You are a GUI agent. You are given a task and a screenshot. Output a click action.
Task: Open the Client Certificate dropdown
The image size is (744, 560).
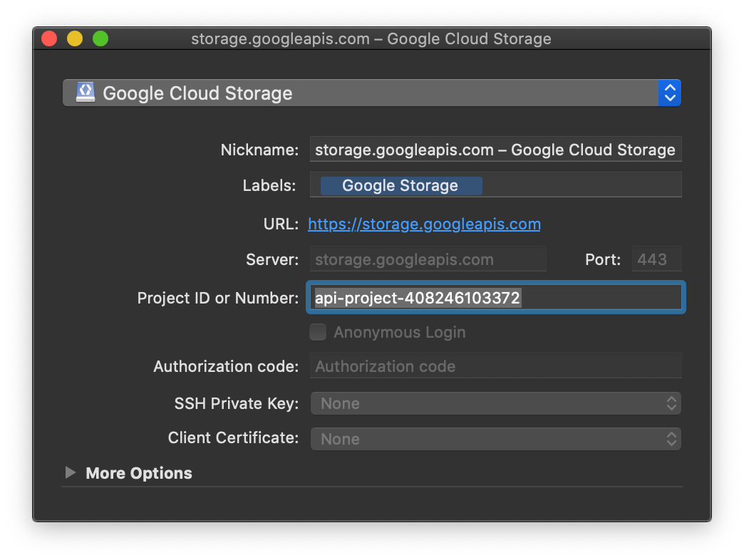pyautogui.click(x=495, y=439)
